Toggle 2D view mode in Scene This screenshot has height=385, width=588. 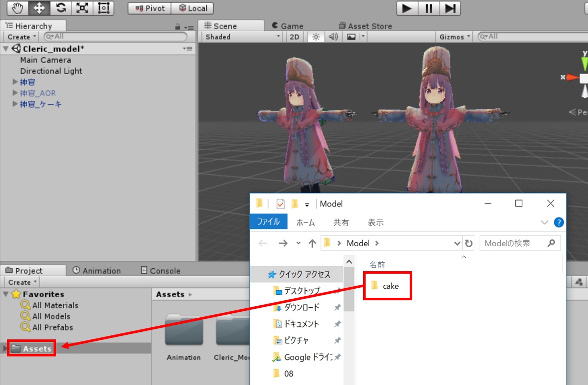[295, 37]
